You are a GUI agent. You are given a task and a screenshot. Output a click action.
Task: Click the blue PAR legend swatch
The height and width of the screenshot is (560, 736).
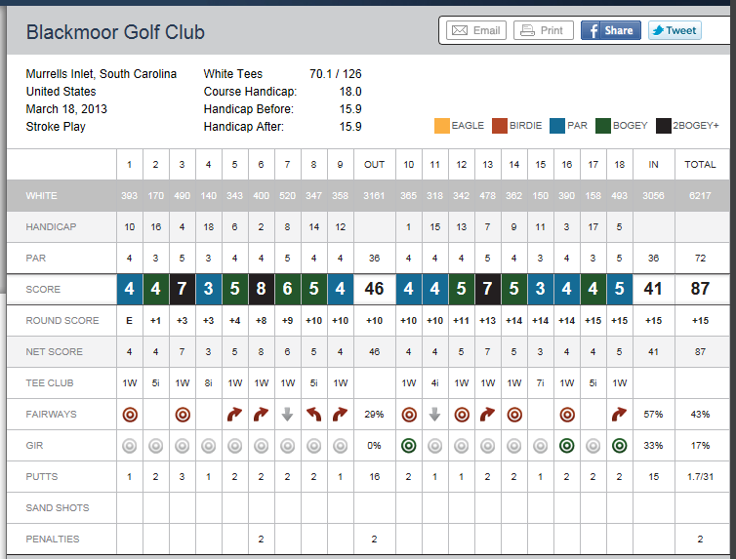click(x=557, y=126)
